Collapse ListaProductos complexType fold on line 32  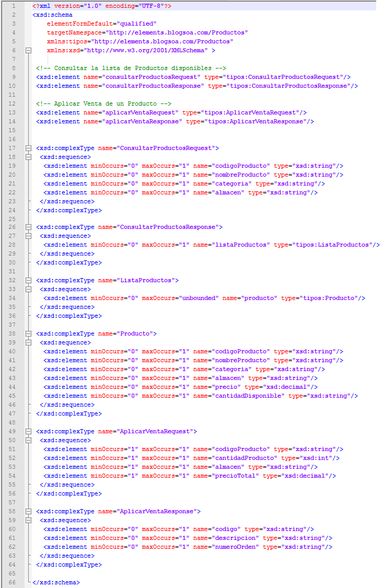(28, 281)
